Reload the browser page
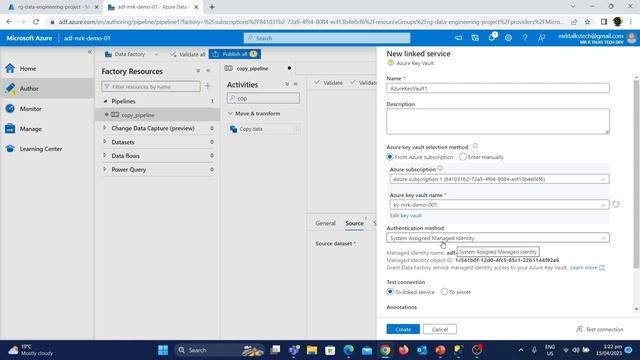Viewport: 640px width, 360px height. 36,22
